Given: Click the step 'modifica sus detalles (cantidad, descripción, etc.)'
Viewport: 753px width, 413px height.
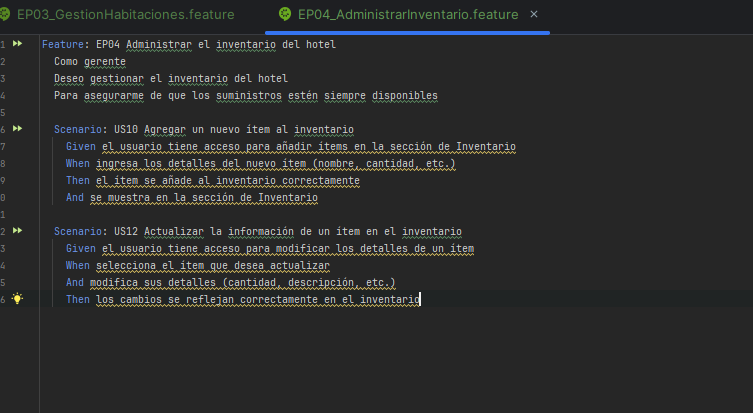Looking at the screenshot, I should click(x=243, y=282).
